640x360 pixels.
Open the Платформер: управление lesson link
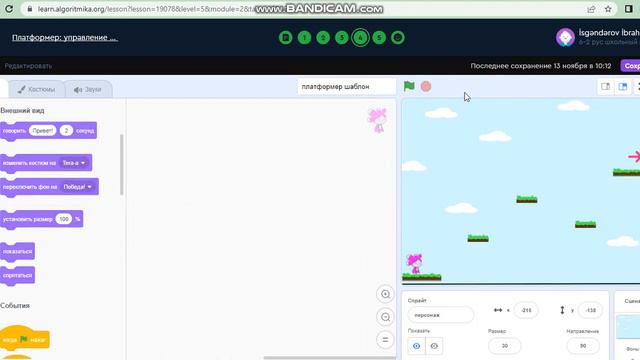(x=64, y=38)
